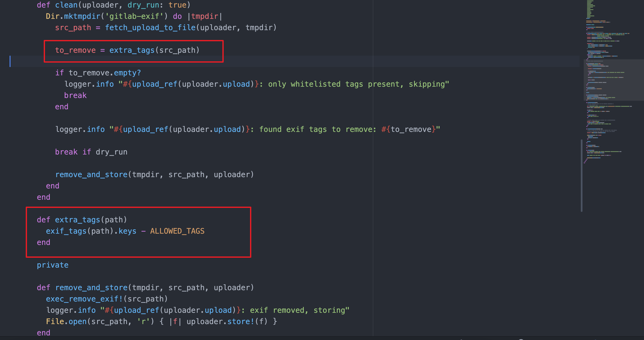Click the File constant
This screenshot has width=644, height=340.
point(55,322)
